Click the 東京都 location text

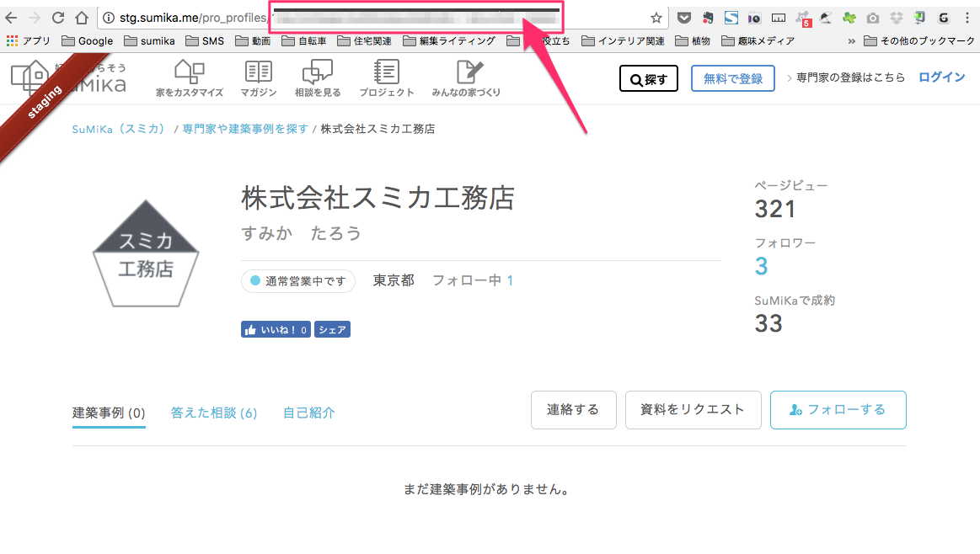pos(394,280)
